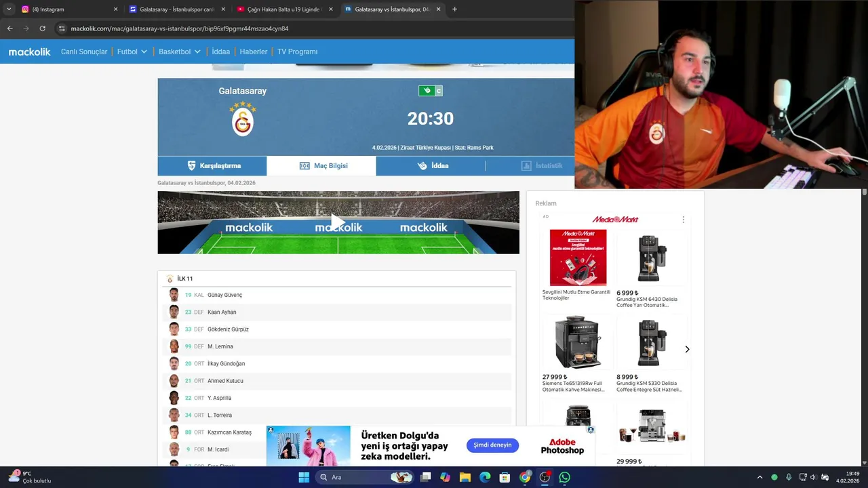Open the İddaa menu item
Image resolution: width=868 pixels, height=488 pixels.
click(221, 52)
